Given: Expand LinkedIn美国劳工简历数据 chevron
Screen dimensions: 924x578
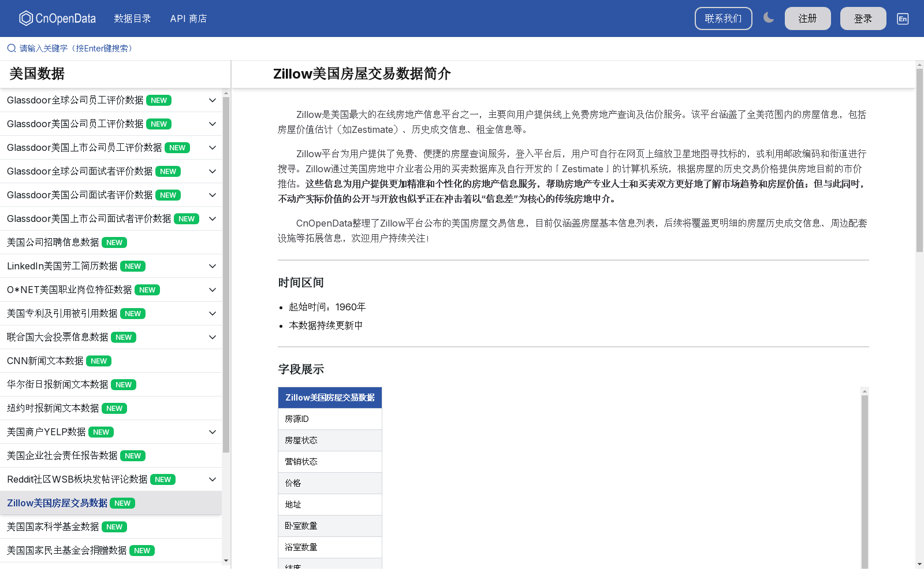Looking at the screenshot, I should coord(213,266).
